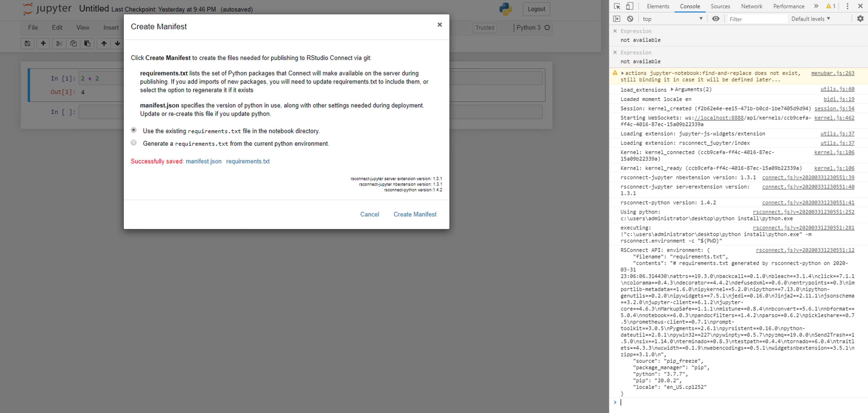
Task: Open utils.js:60 source link
Action: (837, 89)
